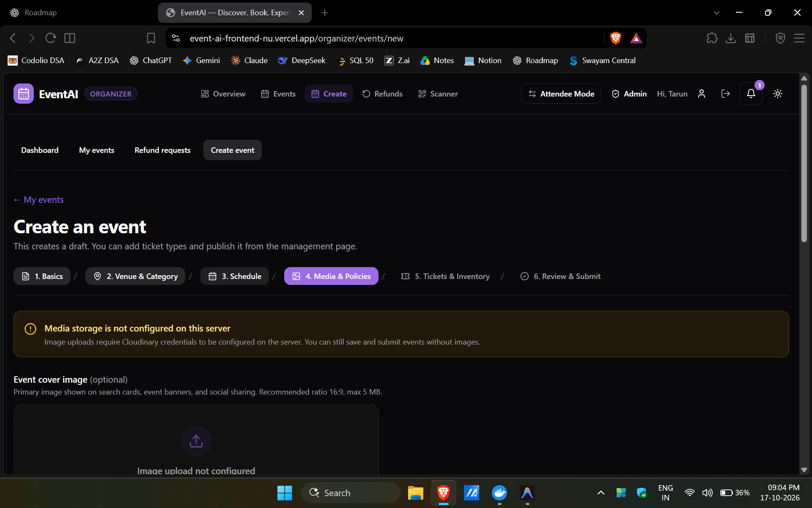Follow the back link to My events

[38, 200]
